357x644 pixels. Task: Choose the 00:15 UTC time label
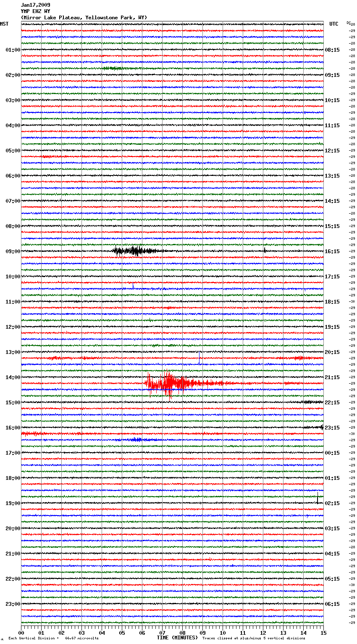[x=332, y=453]
